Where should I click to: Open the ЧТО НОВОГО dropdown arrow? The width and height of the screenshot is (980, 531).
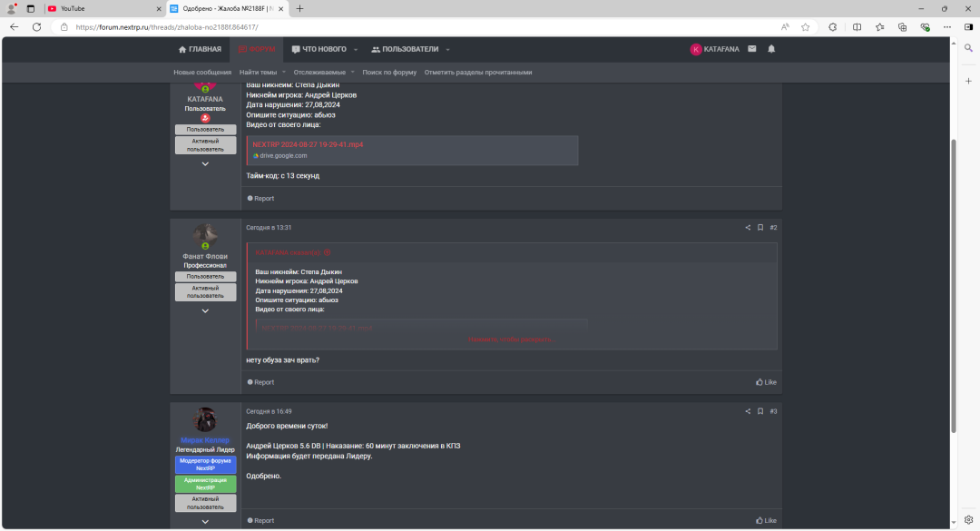coord(356,49)
